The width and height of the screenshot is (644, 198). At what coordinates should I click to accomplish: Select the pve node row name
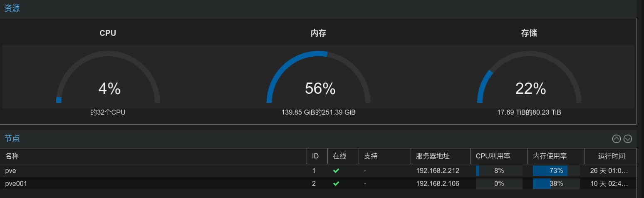pyautogui.click(x=11, y=171)
